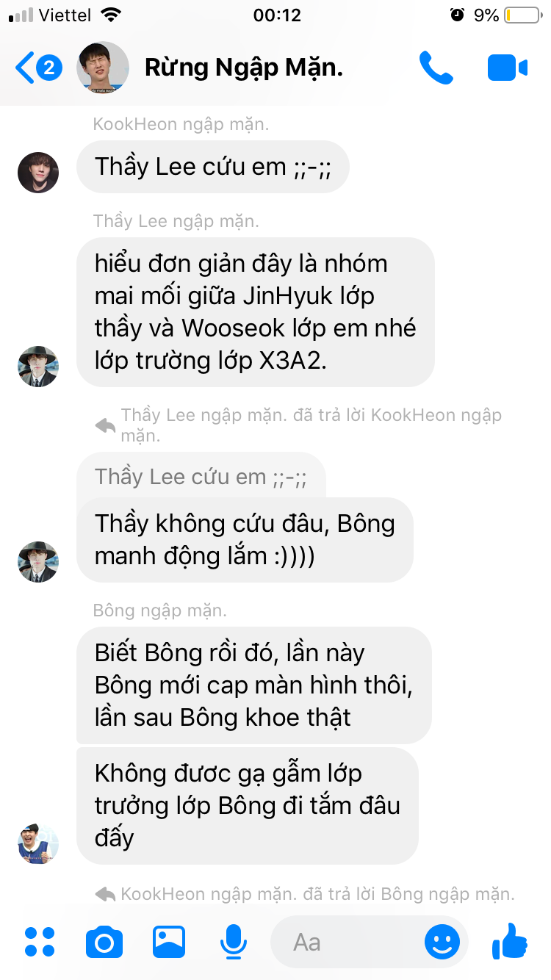Open the photo gallery picker
This screenshot has width=551, height=980.
tap(169, 942)
